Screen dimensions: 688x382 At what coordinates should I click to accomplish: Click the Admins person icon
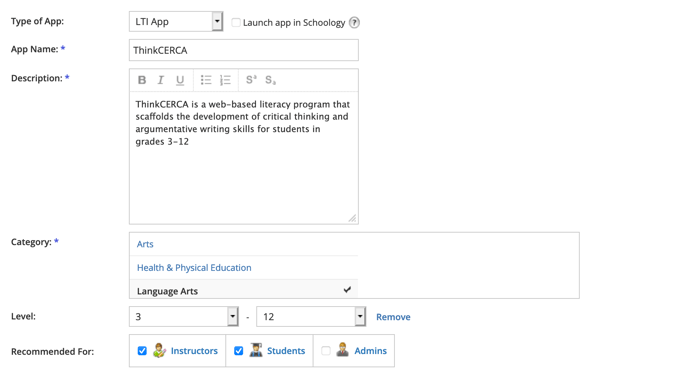(x=343, y=350)
